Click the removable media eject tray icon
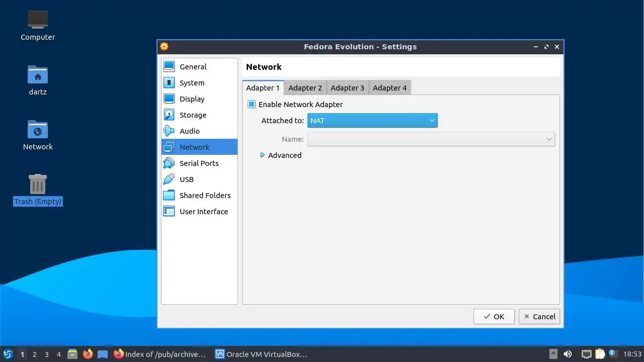Image resolution: width=644 pixels, height=362 pixels. coord(553,354)
